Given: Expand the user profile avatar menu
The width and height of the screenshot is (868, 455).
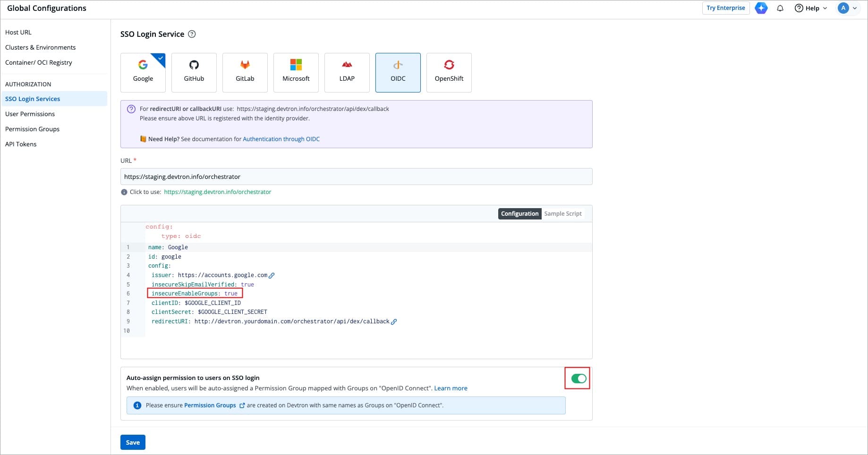Looking at the screenshot, I should pos(847,8).
